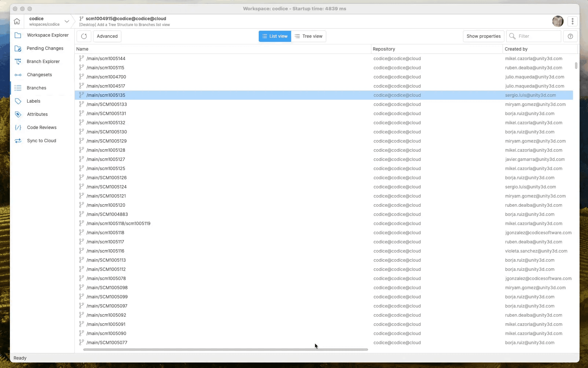Open the Labels view
The width and height of the screenshot is (588, 368).
click(x=33, y=101)
